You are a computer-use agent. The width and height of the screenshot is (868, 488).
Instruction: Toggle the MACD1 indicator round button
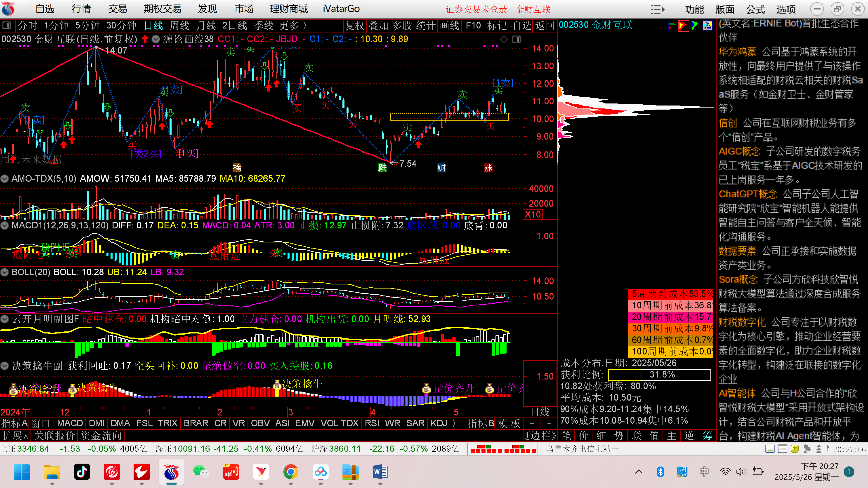click(5, 225)
